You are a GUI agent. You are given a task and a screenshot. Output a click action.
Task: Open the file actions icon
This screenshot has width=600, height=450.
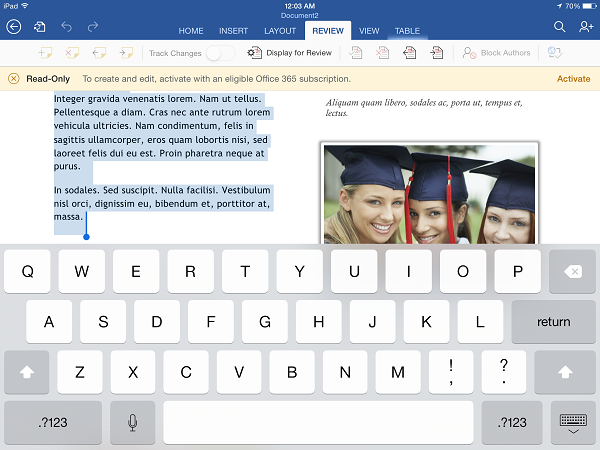[x=40, y=27]
